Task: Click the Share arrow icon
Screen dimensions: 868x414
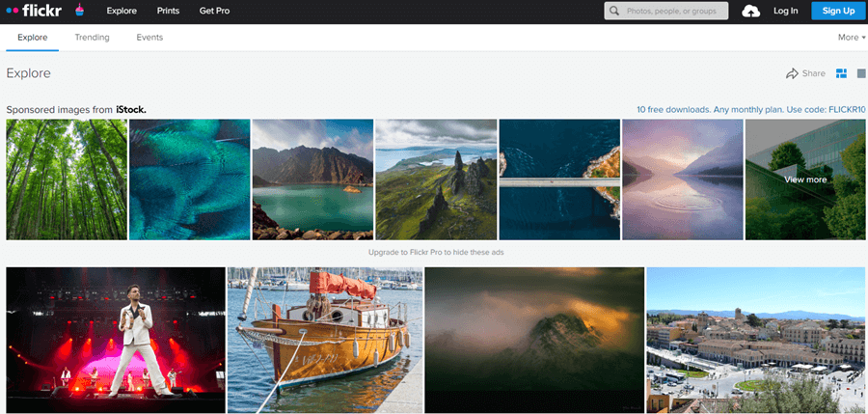Action: pos(792,73)
